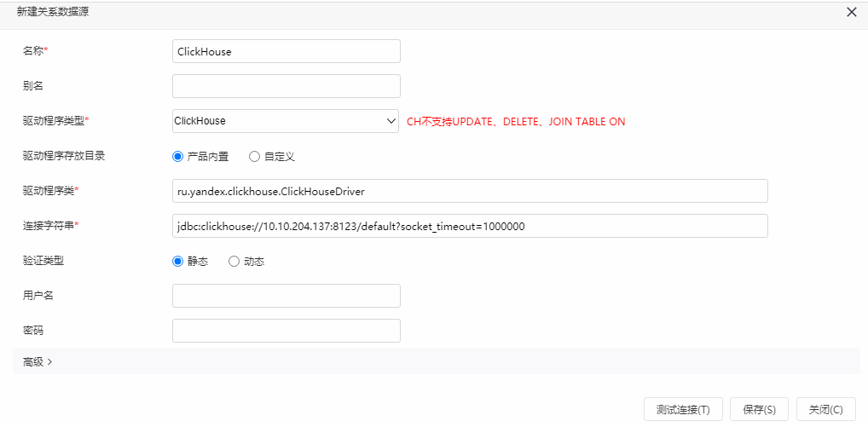Click the 保存(S) button
Viewport: 868px width, 427px height.
click(x=759, y=410)
